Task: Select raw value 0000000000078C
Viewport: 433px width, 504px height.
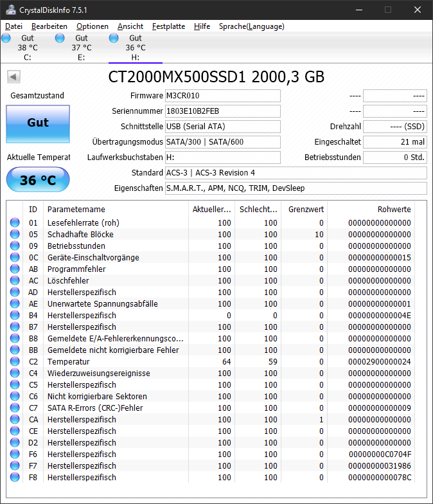Action: click(379, 477)
